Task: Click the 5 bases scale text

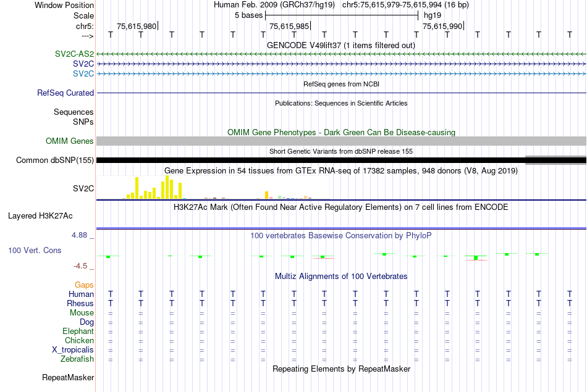Action: 248,15
